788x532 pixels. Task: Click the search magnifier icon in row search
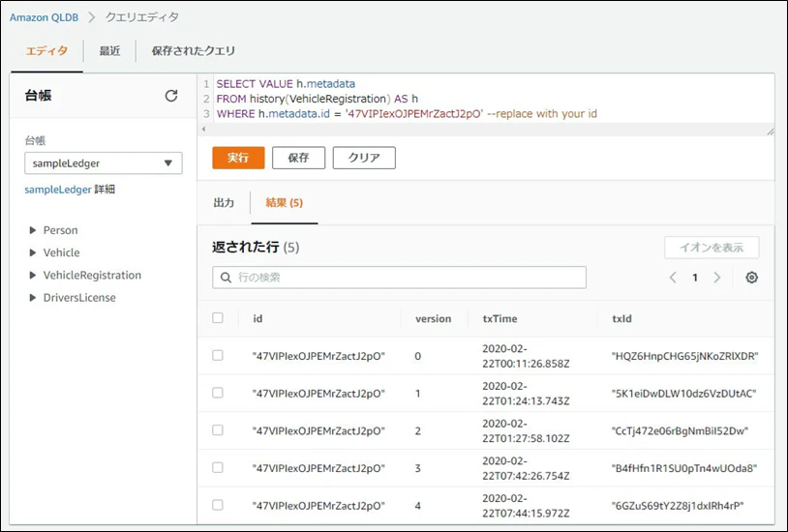tap(227, 278)
